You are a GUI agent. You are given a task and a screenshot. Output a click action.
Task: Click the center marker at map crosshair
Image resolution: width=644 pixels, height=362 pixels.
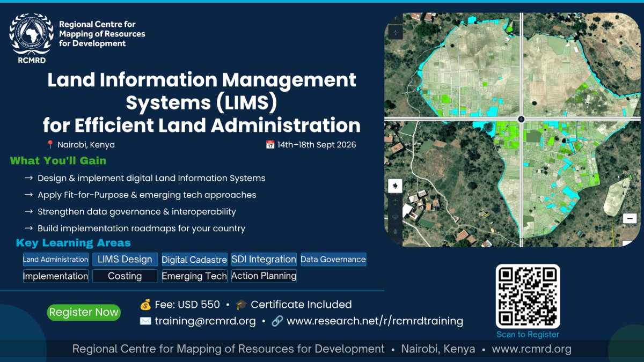point(521,118)
